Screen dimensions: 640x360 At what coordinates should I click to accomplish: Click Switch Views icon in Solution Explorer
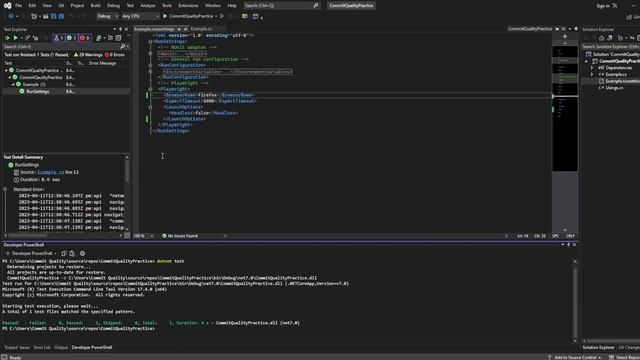click(609, 38)
